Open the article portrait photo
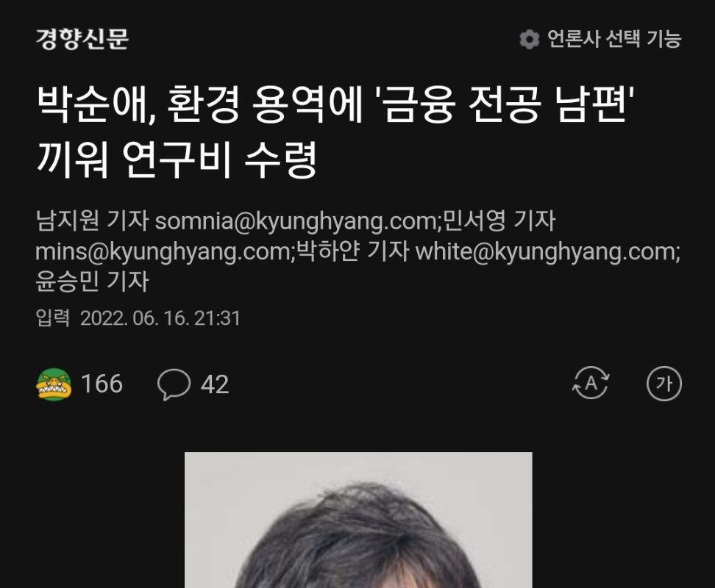715x588 pixels. coord(358,520)
